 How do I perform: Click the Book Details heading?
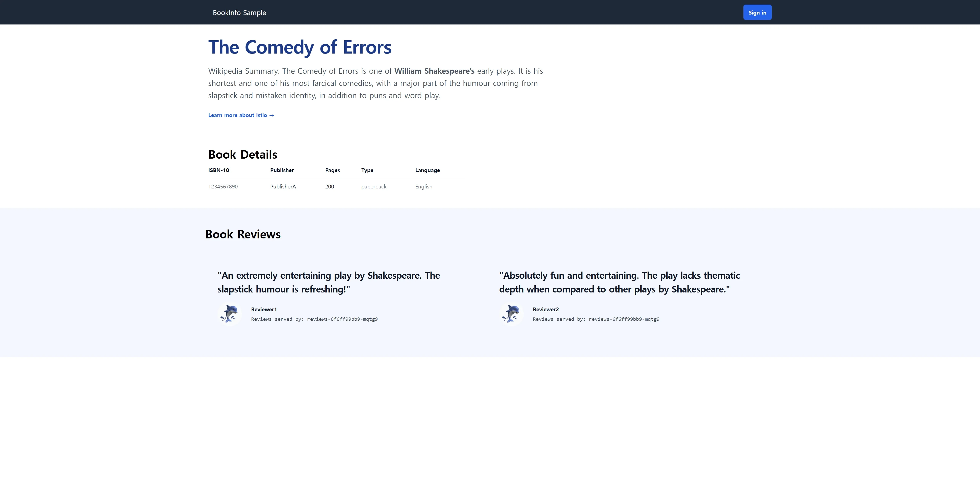pyautogui.click(x=243, y=155)
